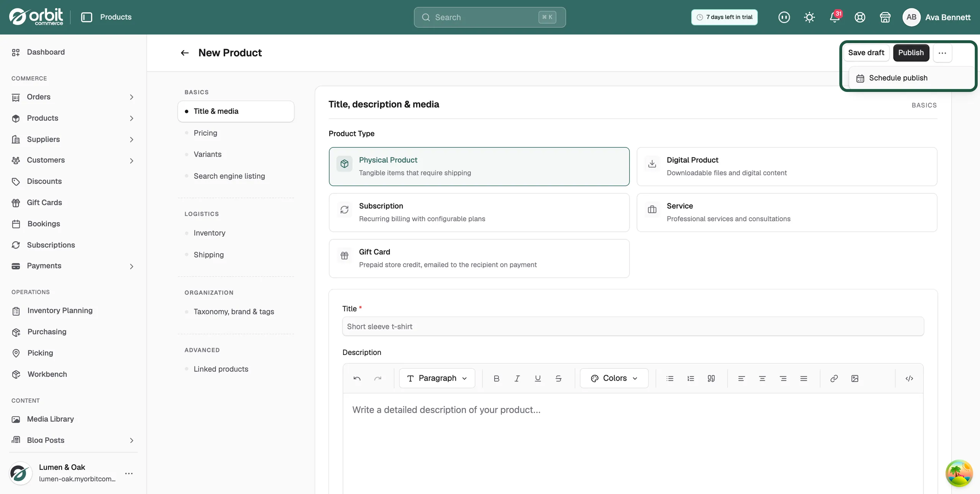Undo the last description edit

357,378
